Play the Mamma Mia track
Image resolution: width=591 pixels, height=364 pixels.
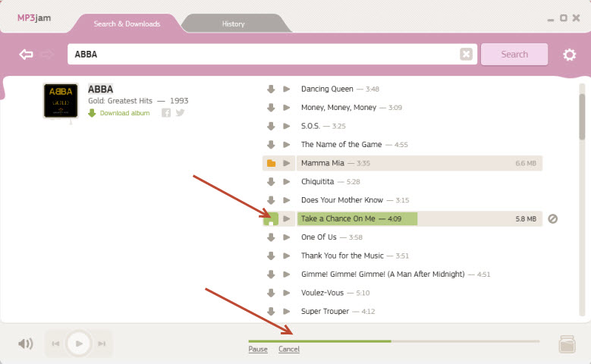coord(287,163)
